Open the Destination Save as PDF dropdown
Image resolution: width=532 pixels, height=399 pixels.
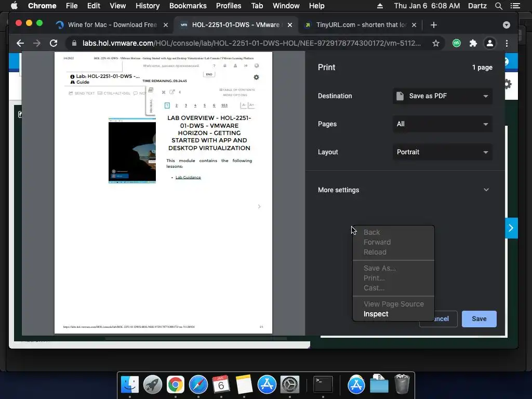point(443,96)
